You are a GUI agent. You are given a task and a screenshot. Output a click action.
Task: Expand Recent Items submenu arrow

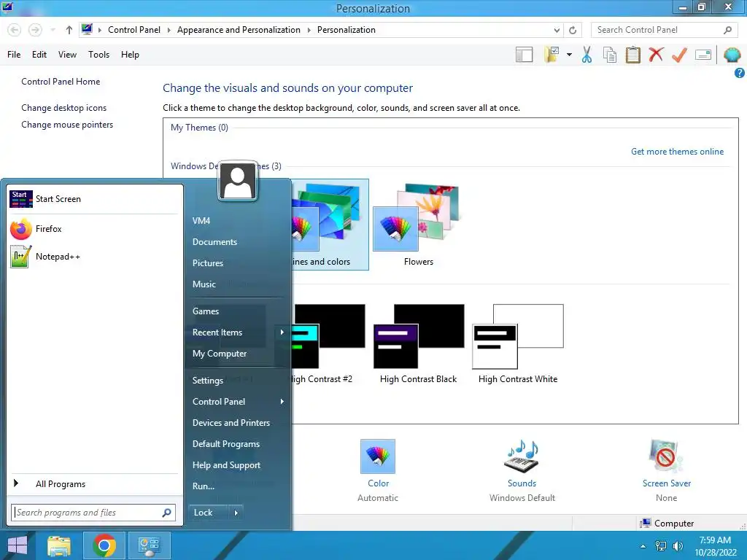click(x=282, y=332)
